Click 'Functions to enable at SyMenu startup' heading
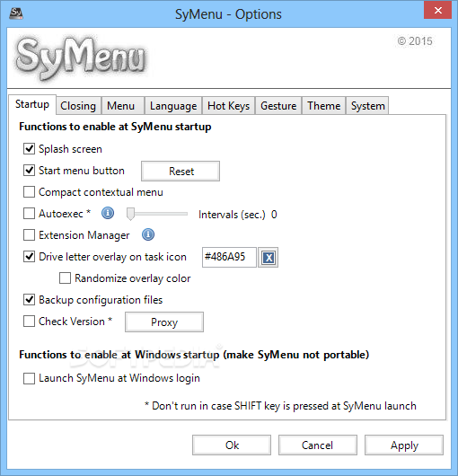Image resolution: width=458 pixels, height=476 pixels. pyautogui.click(x=115, y=127)
